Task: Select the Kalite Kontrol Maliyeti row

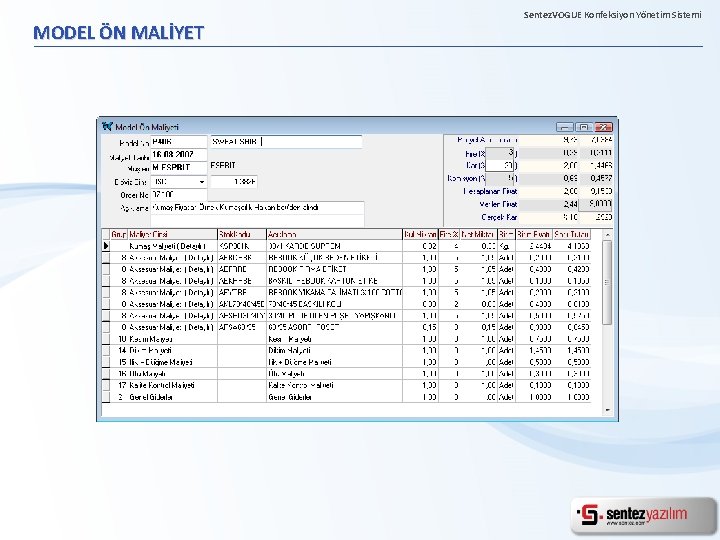Action: click(346, 385)
